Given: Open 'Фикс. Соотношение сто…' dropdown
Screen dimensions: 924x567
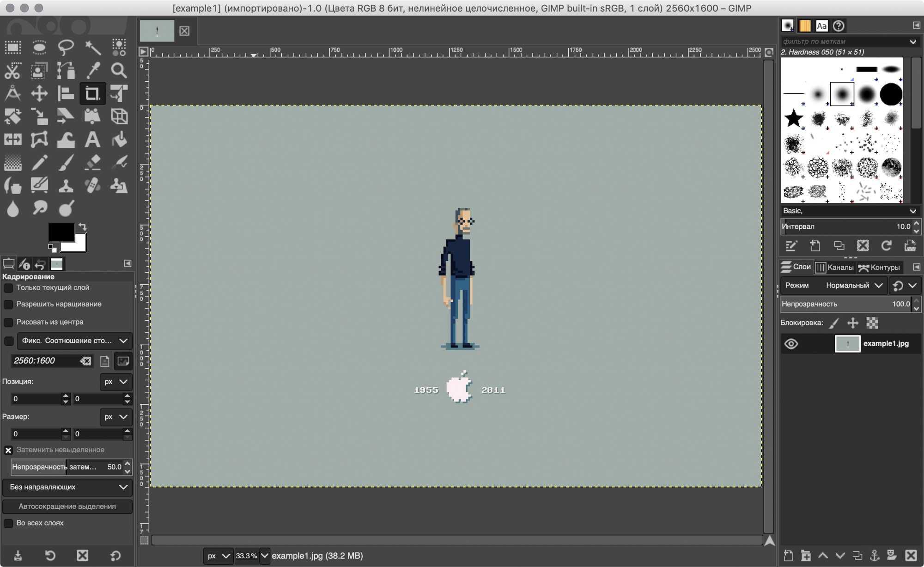Looking at the screenshot, I should click(x=74, y=341).
